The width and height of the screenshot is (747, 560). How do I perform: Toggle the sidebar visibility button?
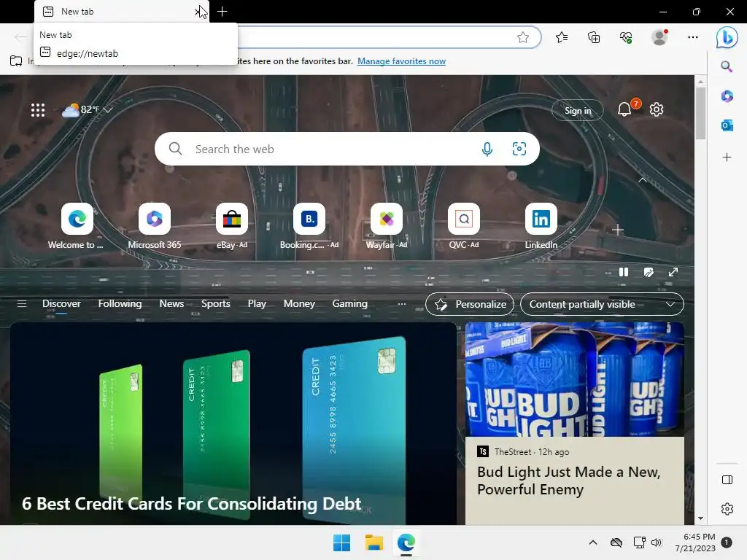(727, 480)
